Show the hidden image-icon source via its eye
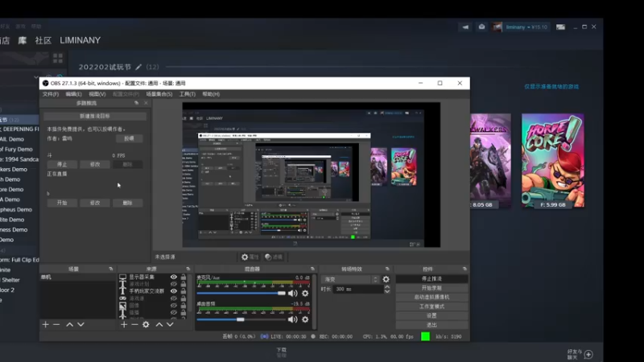Viewport: 644px width, 362px height. pos(174,306)
